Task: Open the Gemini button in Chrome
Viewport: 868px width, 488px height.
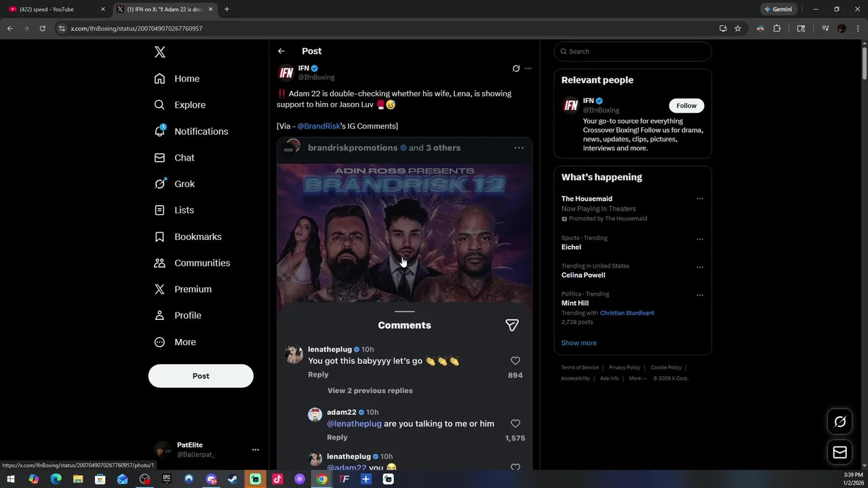Action: (778, 9)
